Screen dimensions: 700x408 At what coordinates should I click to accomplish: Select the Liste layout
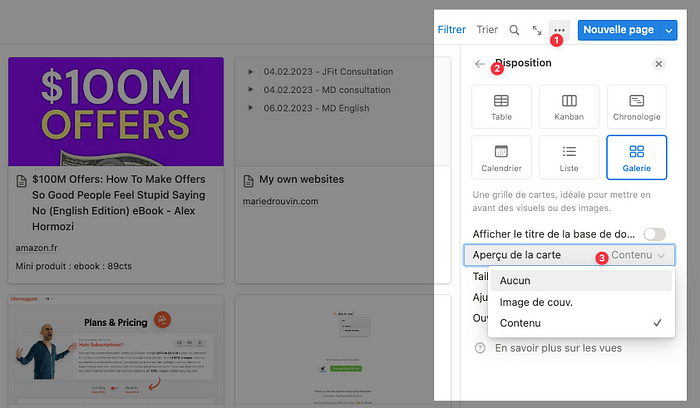[569, 158]
